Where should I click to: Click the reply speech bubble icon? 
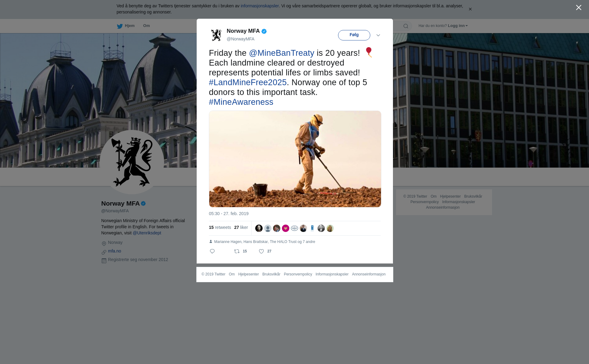tap(212, 251)
